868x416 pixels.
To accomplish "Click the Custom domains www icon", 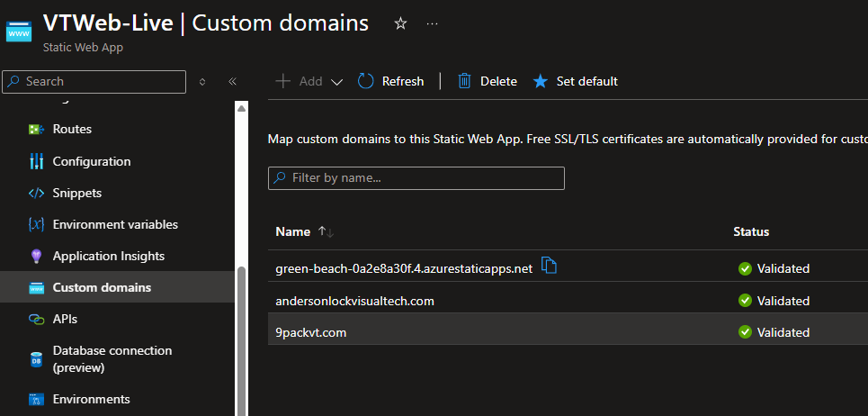I will [x=37, y=288].
